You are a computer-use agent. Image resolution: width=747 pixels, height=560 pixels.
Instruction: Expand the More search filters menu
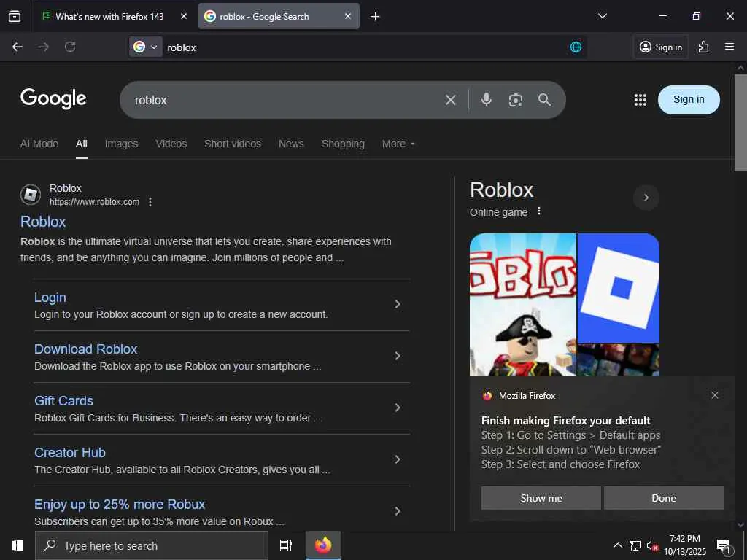coord(398,144)
